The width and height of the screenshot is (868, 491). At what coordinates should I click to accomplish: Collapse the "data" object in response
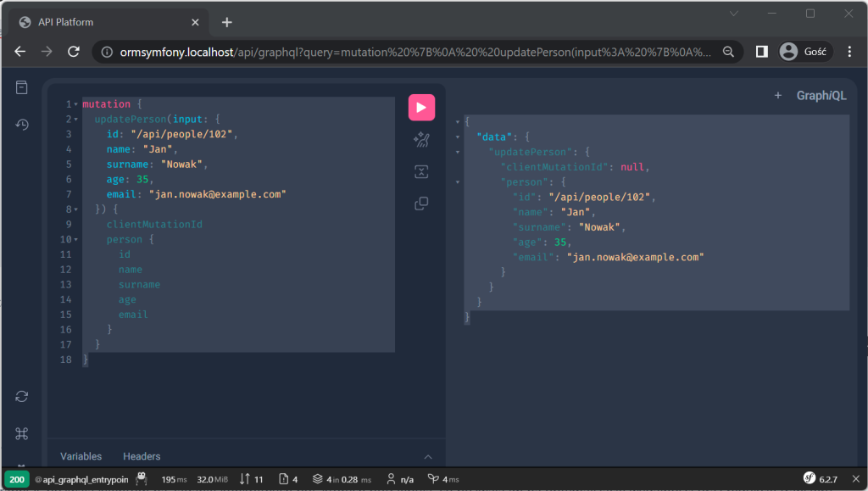point(458,137)
